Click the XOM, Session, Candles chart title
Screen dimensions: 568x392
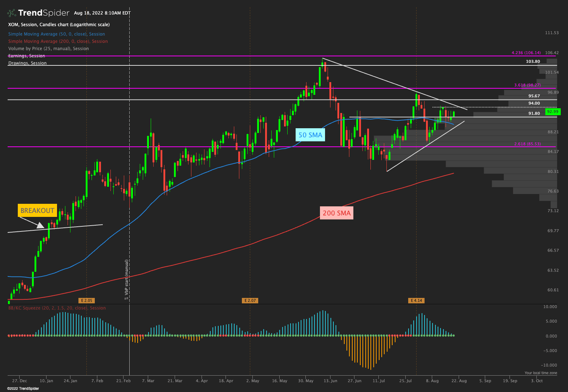59,25
